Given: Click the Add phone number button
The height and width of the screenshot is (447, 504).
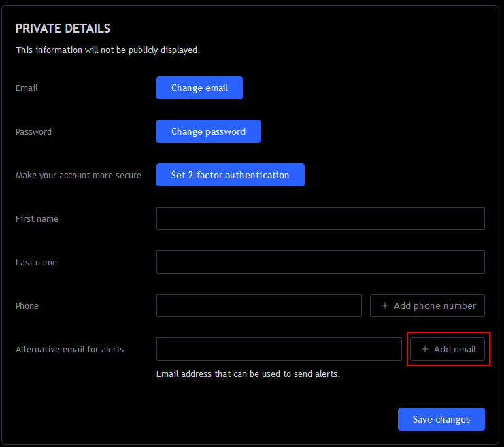Looking at the screenshot, I should [x=427, y=305].
